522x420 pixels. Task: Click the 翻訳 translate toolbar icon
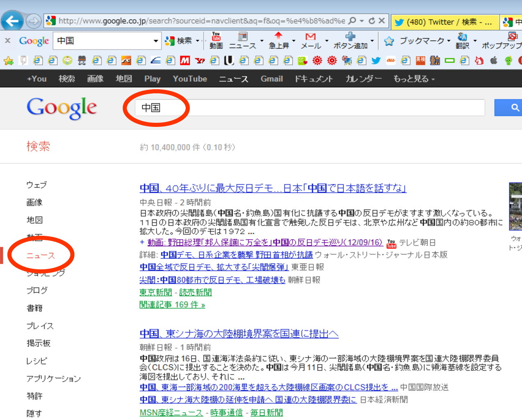[463, 41]
